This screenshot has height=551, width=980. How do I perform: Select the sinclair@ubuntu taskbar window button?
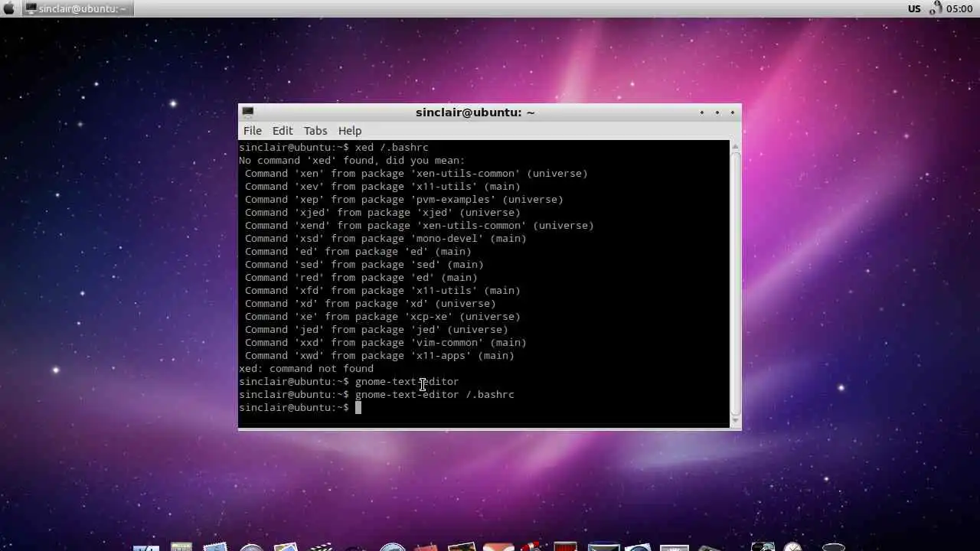pos(77,8)
